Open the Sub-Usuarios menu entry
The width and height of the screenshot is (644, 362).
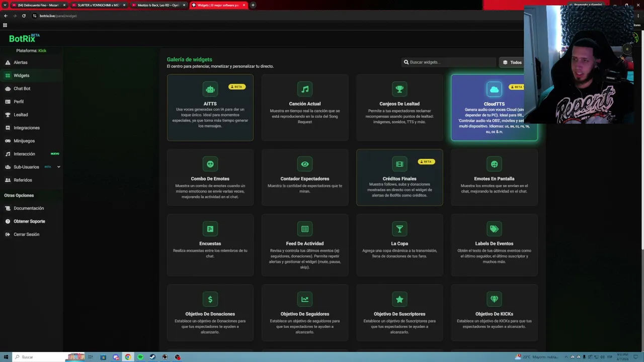click(x=26, y=167)
